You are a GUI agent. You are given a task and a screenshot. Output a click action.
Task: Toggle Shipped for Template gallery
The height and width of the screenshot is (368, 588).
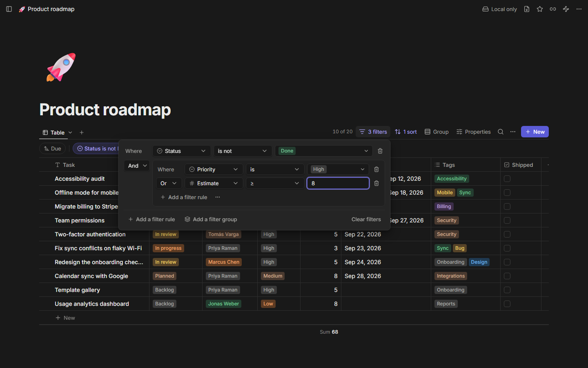click(x=507, y=290)
